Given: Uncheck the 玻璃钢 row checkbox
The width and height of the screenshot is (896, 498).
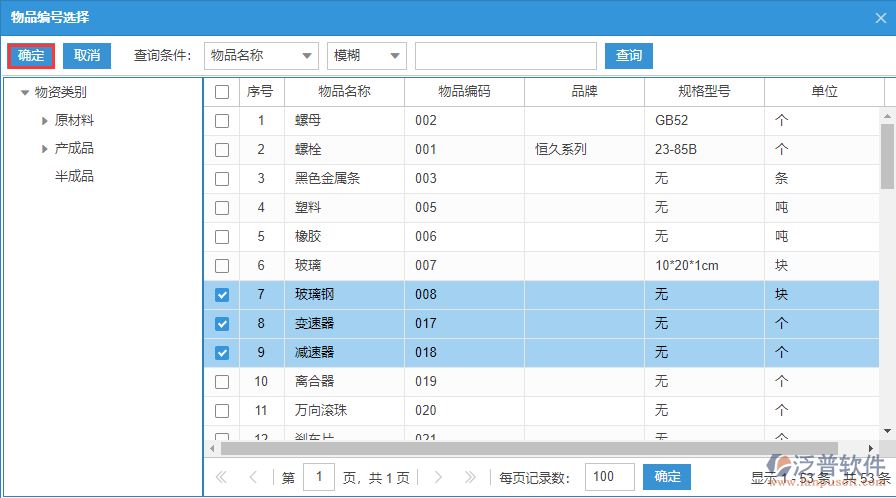Looking at the screenshot, I should click(222, 295).
